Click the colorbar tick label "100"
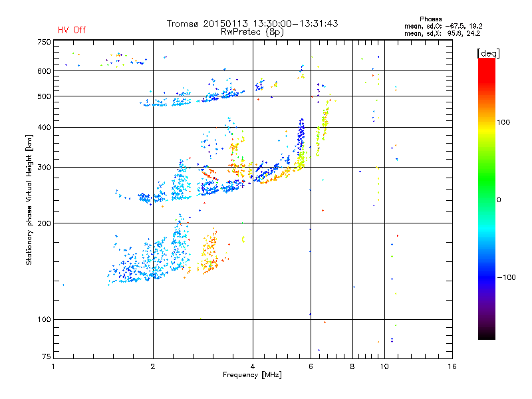532x399 pixels. (x=503, y=122)
